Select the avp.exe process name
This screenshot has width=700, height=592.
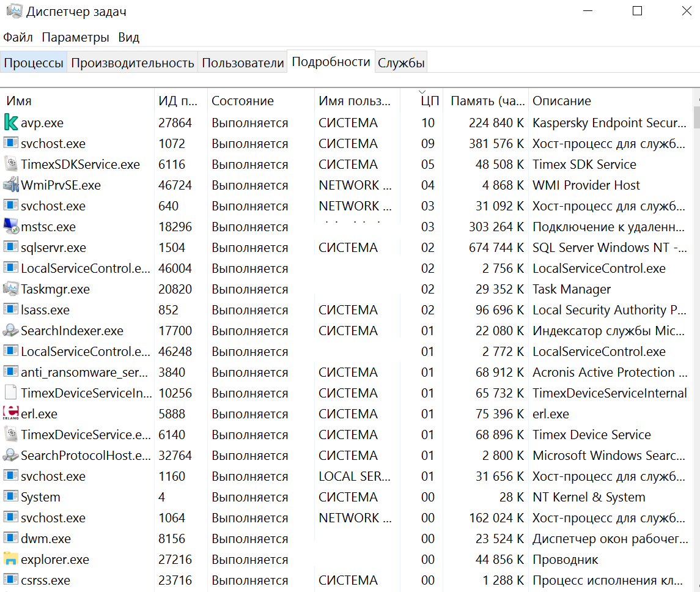point(42,122)
